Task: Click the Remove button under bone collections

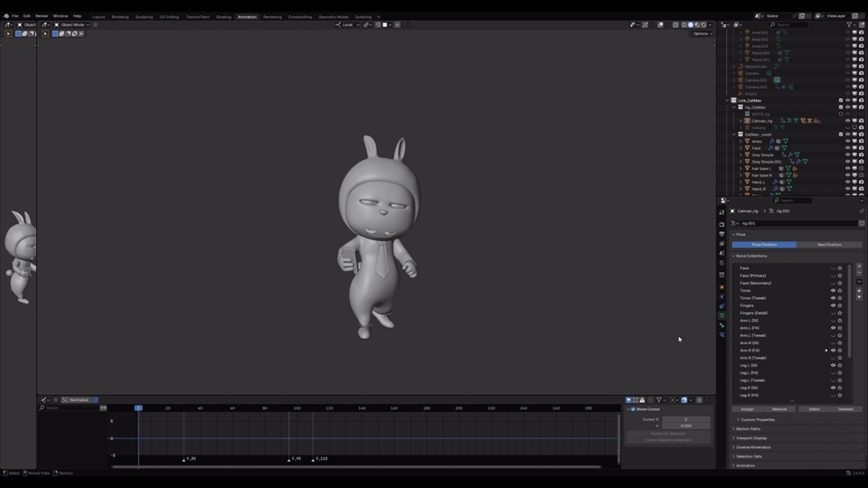Action: tap(779, 409)
